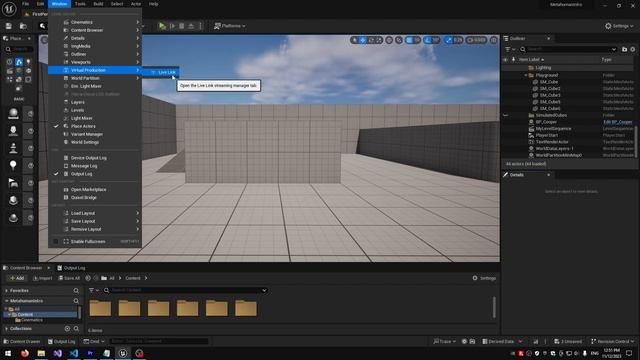Select SM_Cube2 in the Outliner
640x360 pixels.
tap(550, 89)
